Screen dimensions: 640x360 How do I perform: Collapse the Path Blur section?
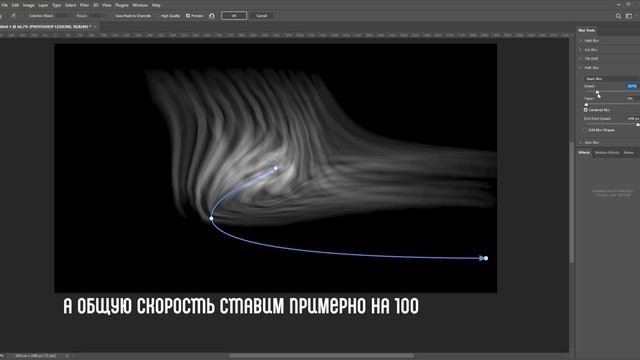[580, 68]
